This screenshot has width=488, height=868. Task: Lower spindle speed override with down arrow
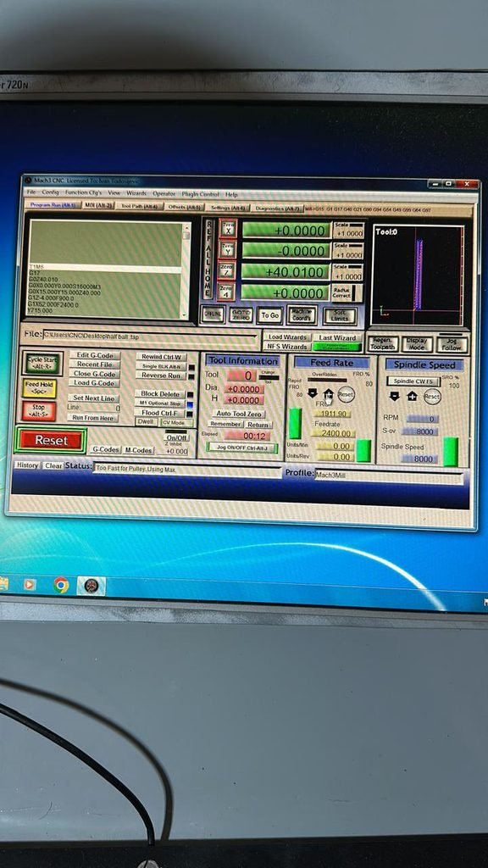coord(395,397)
